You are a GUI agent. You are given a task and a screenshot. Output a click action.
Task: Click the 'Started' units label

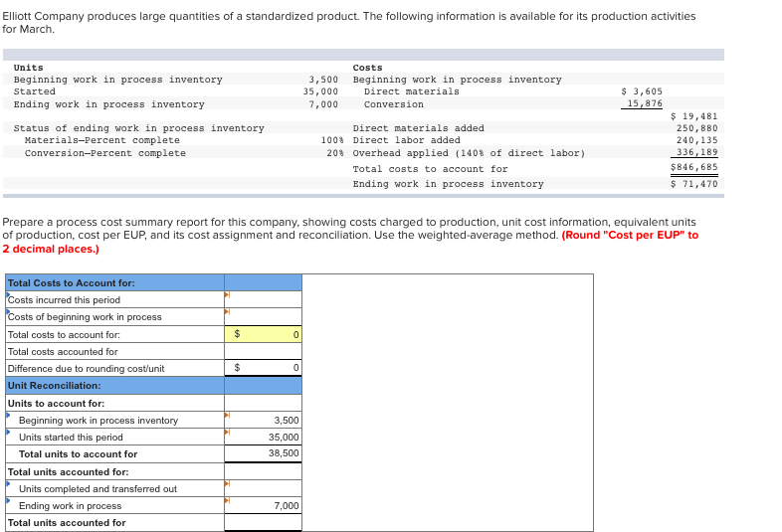(35, 91)
